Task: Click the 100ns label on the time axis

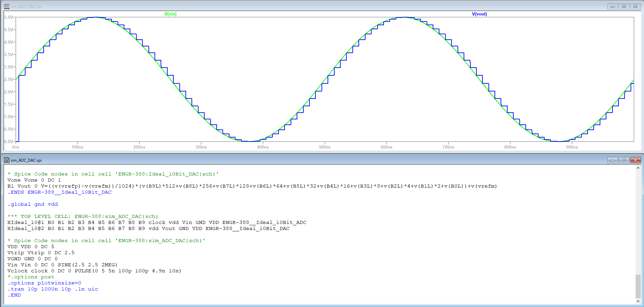Action: pos(77,147)
